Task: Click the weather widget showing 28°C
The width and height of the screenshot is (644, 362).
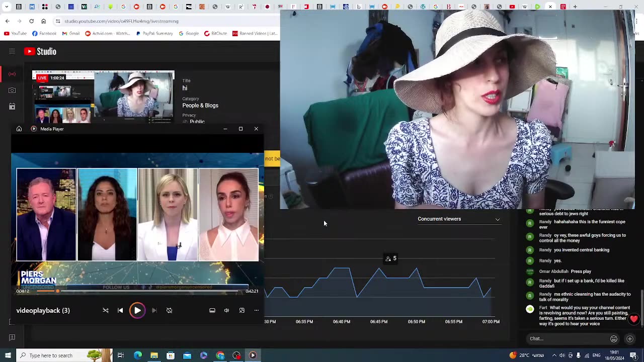Action: pos(527,355)
